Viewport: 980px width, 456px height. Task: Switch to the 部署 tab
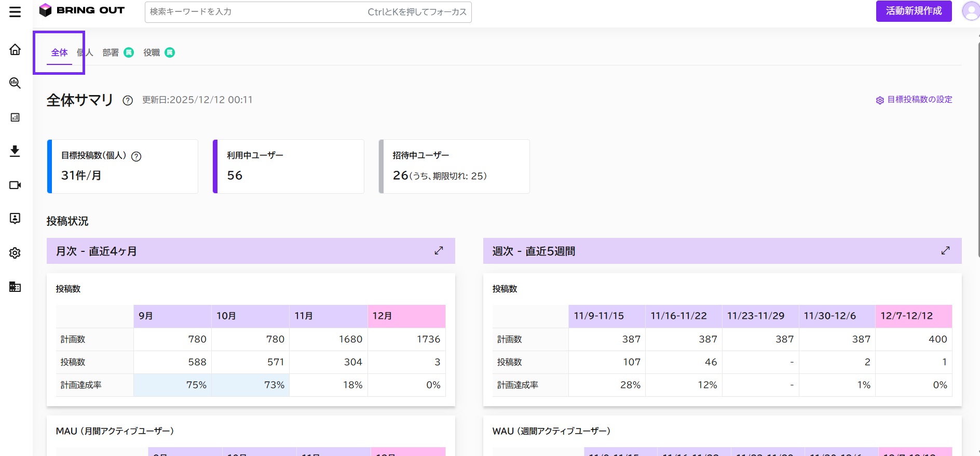click(111, 52)
